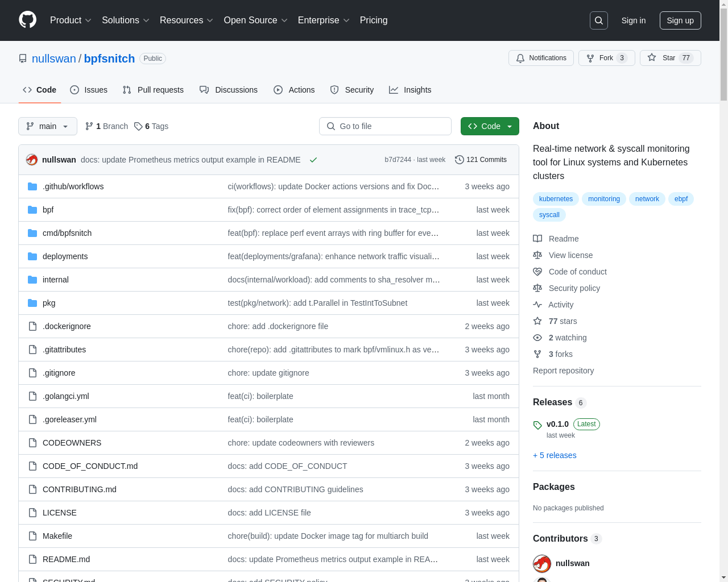Open the Activity link
728x582 pixels.
point(553,305)
